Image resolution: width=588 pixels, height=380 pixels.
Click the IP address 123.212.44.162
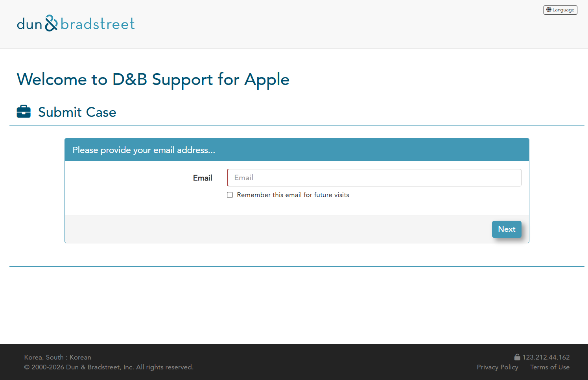coord(546,357)
